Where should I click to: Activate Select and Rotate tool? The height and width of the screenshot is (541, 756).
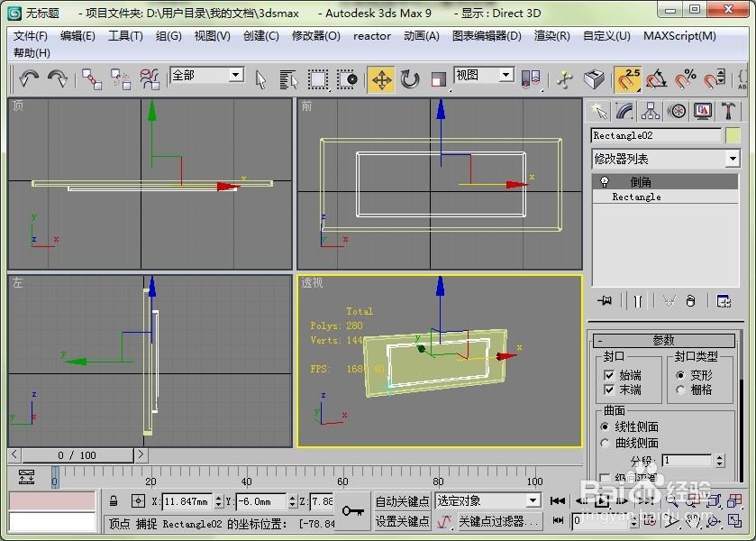click(x=410, y=79)
